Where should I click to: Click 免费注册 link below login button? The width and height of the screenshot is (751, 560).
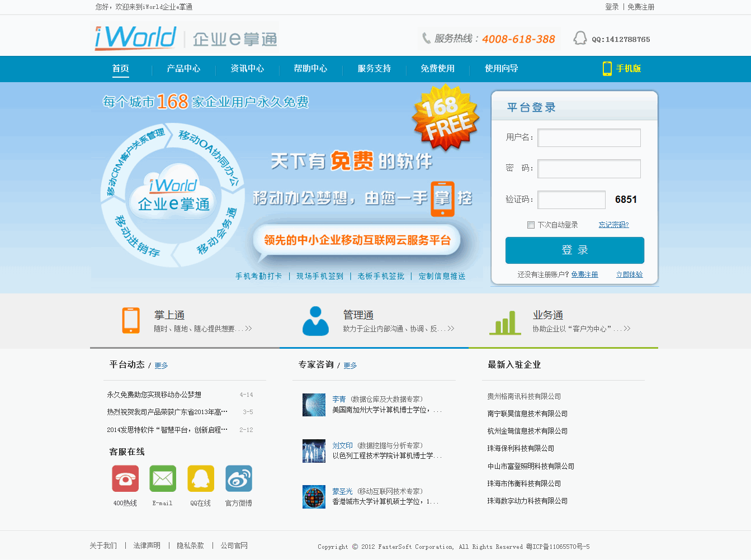click(x=584, y=274)
